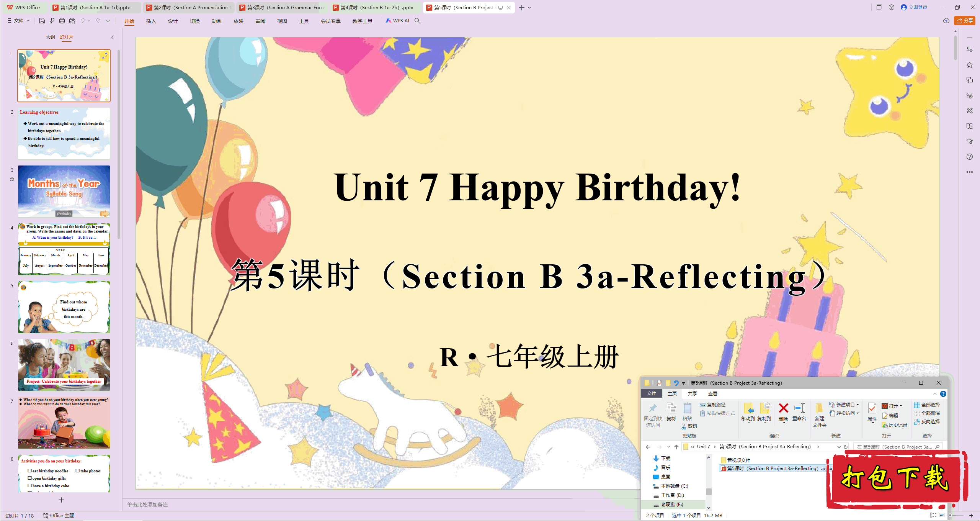Click the cloud upload icon near Share
The width and height of the screenshot is (980, 521).
[946, 21]
